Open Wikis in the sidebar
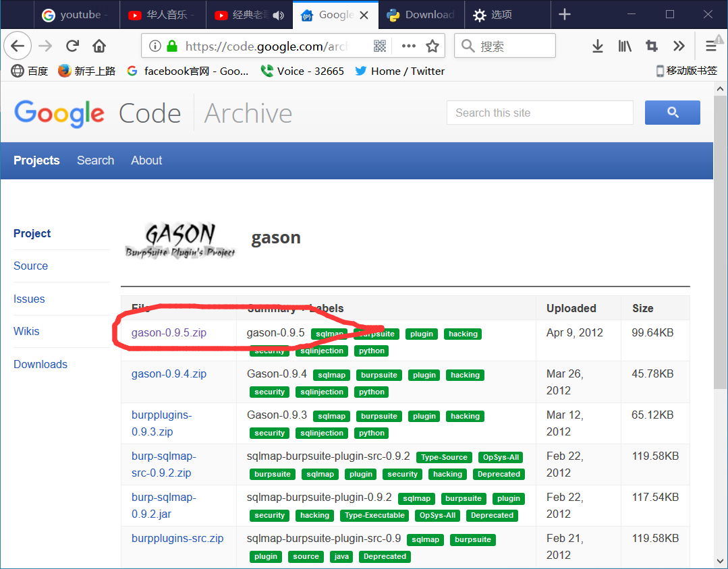The width and height of the screenshot is (728, 569). point(26,332)
